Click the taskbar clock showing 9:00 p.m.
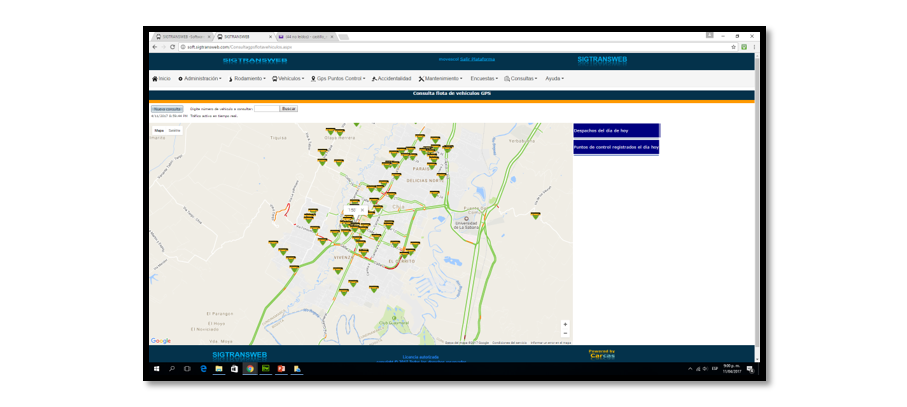This screenshot has height=407, width=907. [731, 369]
